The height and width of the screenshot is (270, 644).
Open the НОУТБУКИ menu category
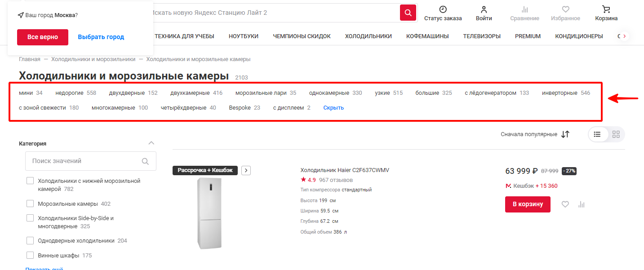coord(243,36)
